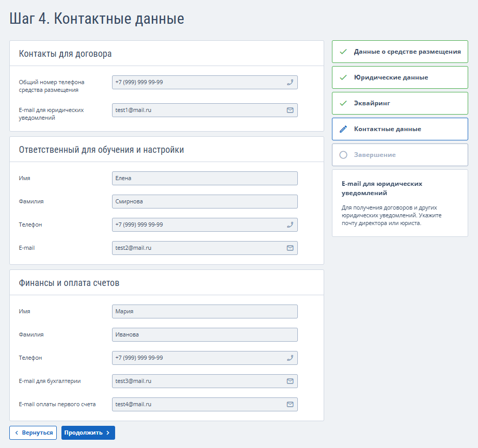This screenshot has height=448, width=478.
Task: Go to the Юридические данные step
Action: pyautogui.click(x=400, y=77)
